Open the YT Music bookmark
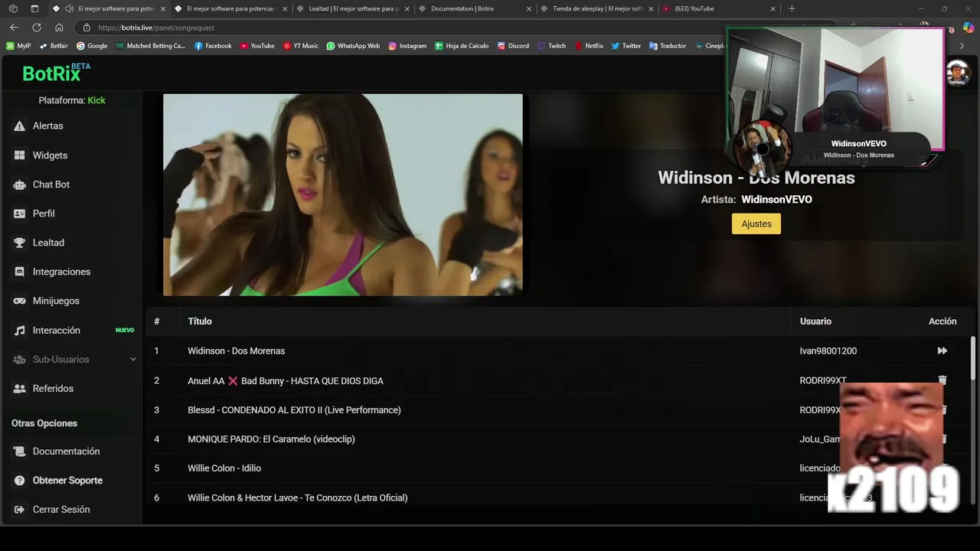 [300, 46]
